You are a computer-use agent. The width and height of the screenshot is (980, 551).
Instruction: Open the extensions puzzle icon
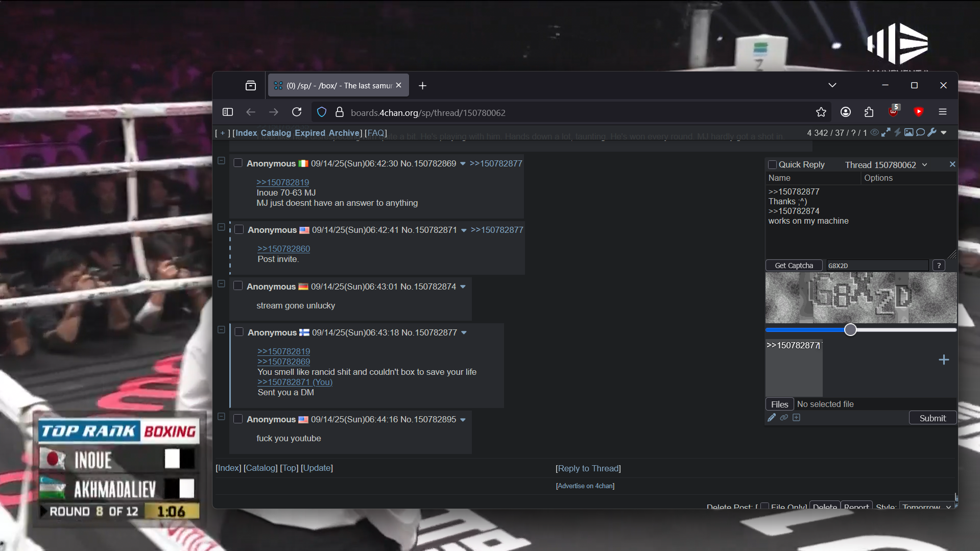pos(869,112)
